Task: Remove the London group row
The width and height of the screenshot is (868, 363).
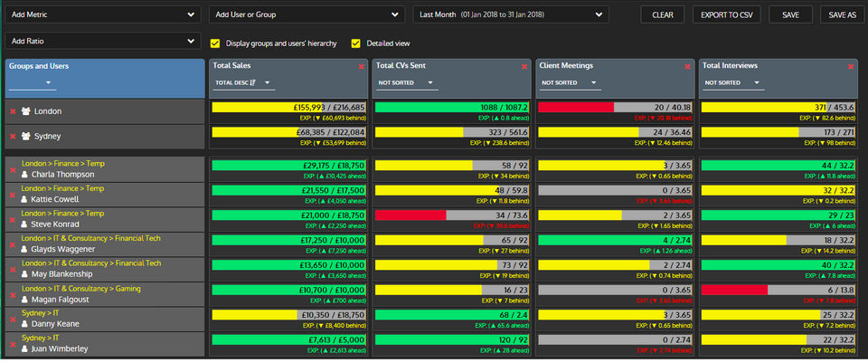Action: click(13, 111)
